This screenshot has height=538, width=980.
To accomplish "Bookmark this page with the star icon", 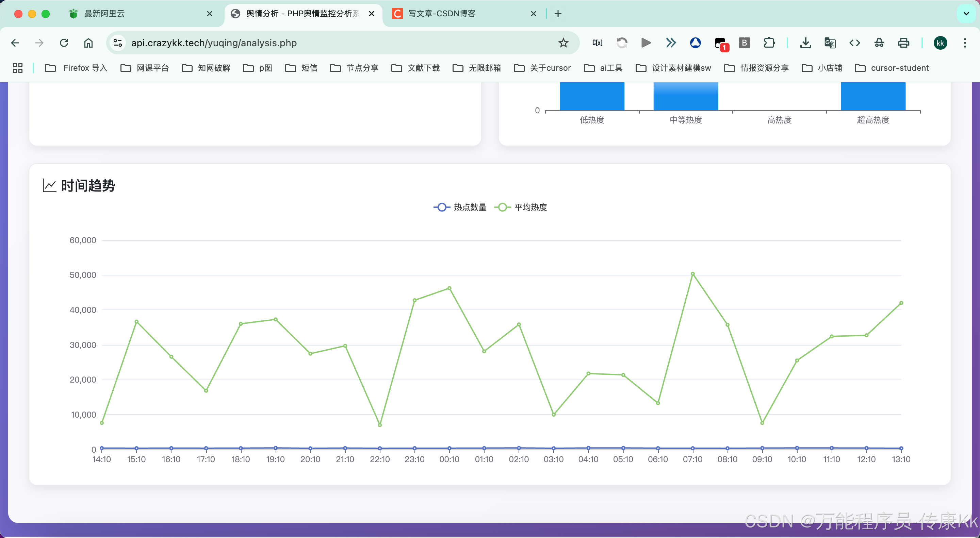I will click(x=563, y=43).
